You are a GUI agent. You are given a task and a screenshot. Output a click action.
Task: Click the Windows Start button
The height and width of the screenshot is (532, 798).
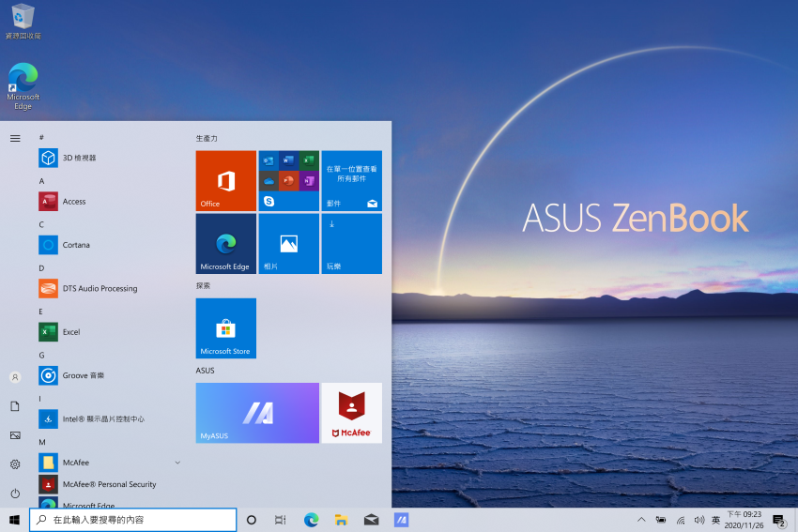[x=14, y=520]
